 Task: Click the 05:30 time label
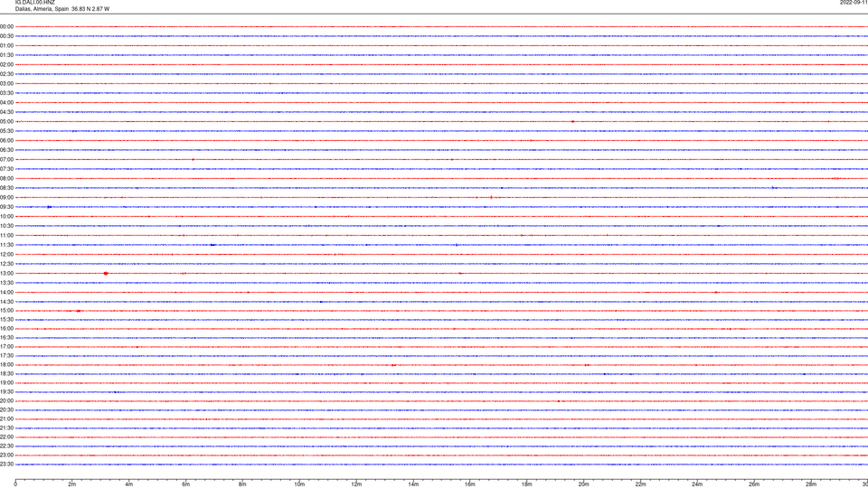tap(6, 131)
